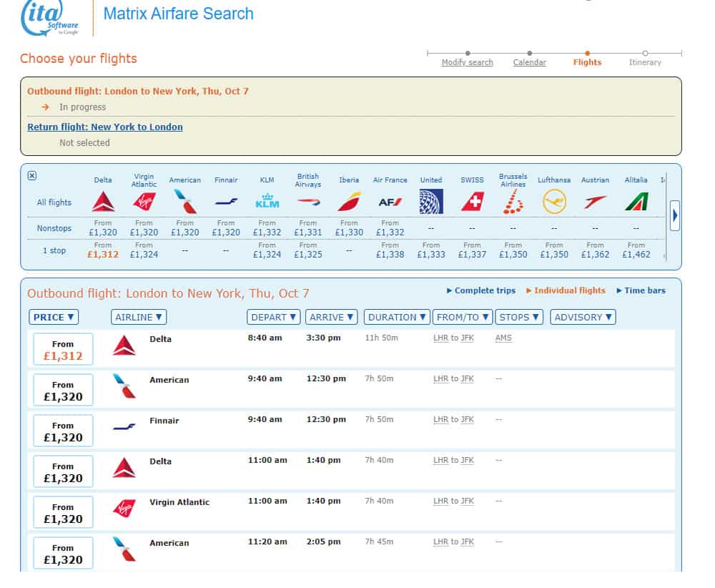
Task: Select the Finnair logo in airline matrix
Action: (226, 201)
